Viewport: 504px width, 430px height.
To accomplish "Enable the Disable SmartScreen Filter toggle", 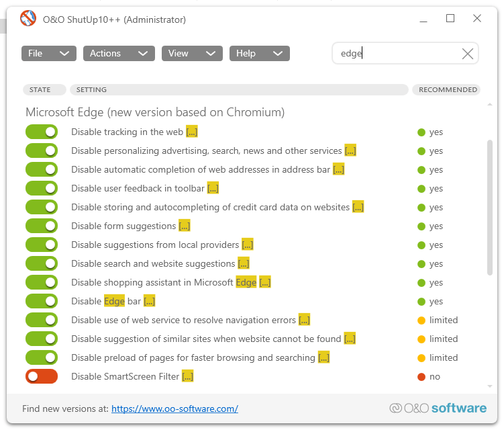I will tap(42, 376).
